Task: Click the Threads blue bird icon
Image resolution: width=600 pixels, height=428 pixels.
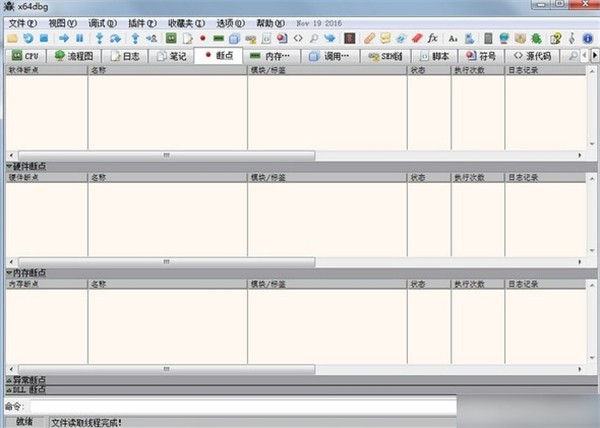Action: point(329,38)
